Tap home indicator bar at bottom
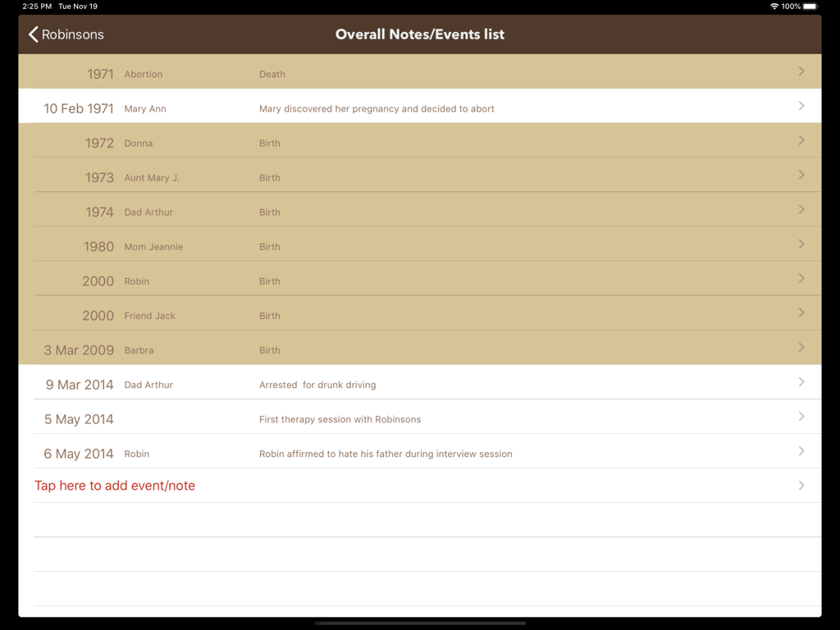Screen dimensions: 840x630 tap(420, 623)
